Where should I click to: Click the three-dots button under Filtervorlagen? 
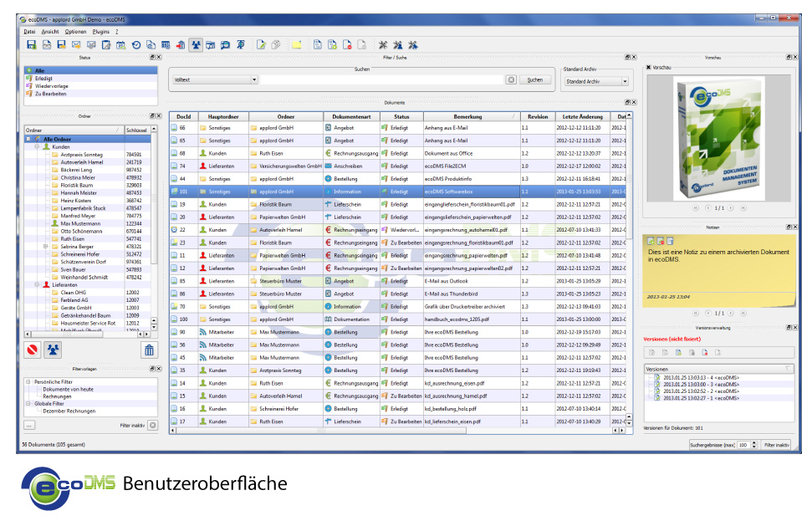[29, 425]
